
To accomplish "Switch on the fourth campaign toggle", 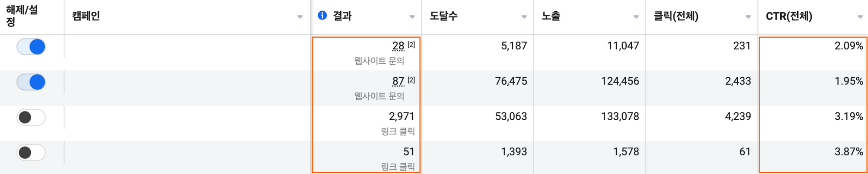I will 31,153.
